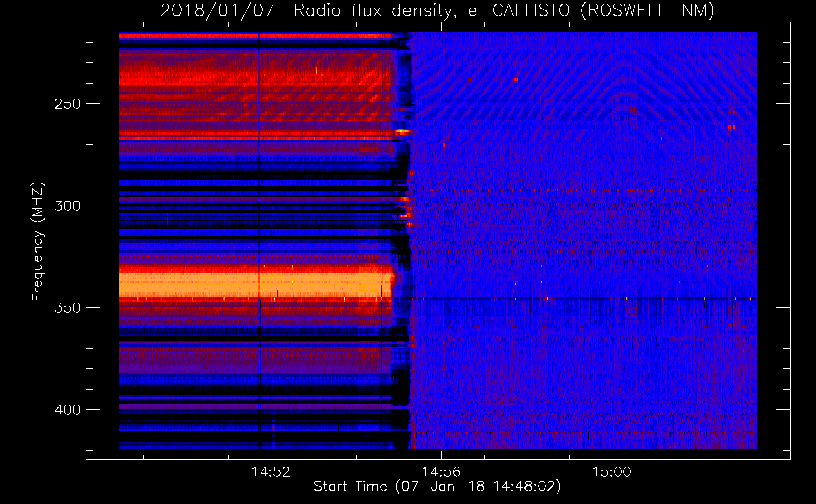The image size is (816, 504).
Task: Click the 400 frequency tick label
Action: tap(68, 410)
